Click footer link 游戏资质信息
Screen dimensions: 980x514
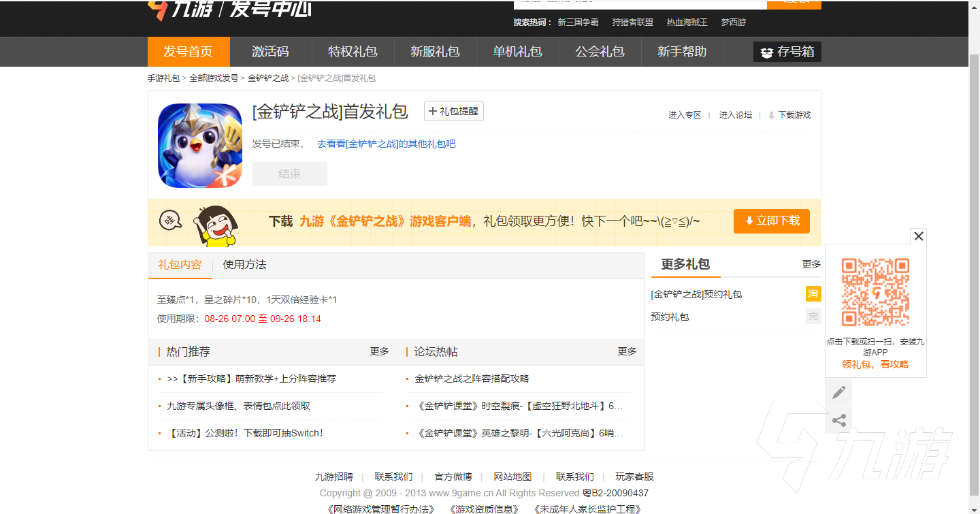point(484,509)
